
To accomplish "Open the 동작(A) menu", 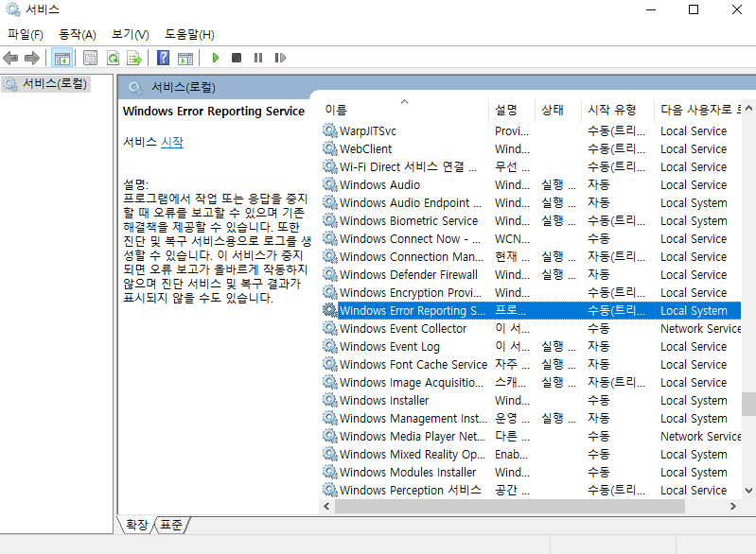I will tap(78, 34).
